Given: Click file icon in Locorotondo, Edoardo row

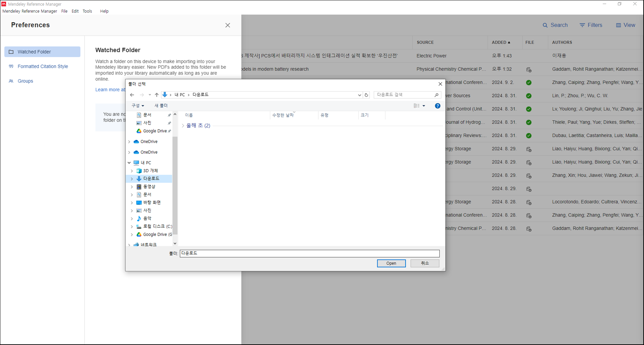Looking at the screenshot, I should click(x=529, y=203).
